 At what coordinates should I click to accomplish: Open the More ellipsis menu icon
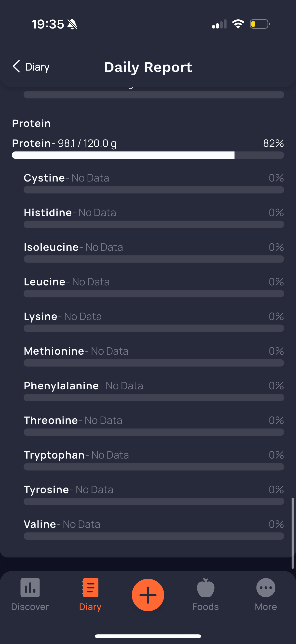point(266,588)
